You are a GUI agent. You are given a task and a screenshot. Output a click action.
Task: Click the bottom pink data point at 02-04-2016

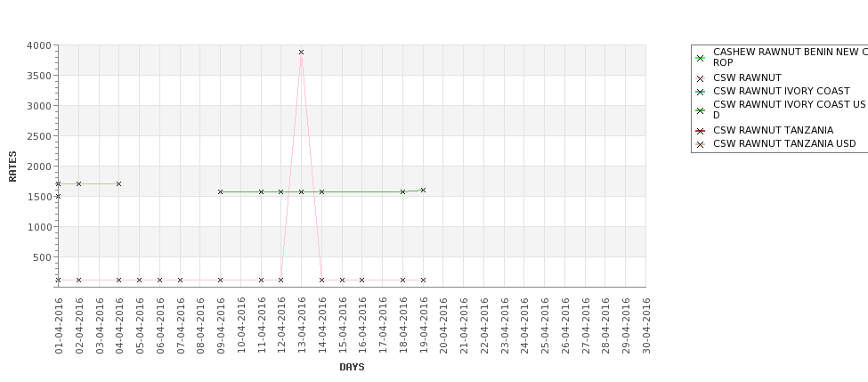[78, 280]
